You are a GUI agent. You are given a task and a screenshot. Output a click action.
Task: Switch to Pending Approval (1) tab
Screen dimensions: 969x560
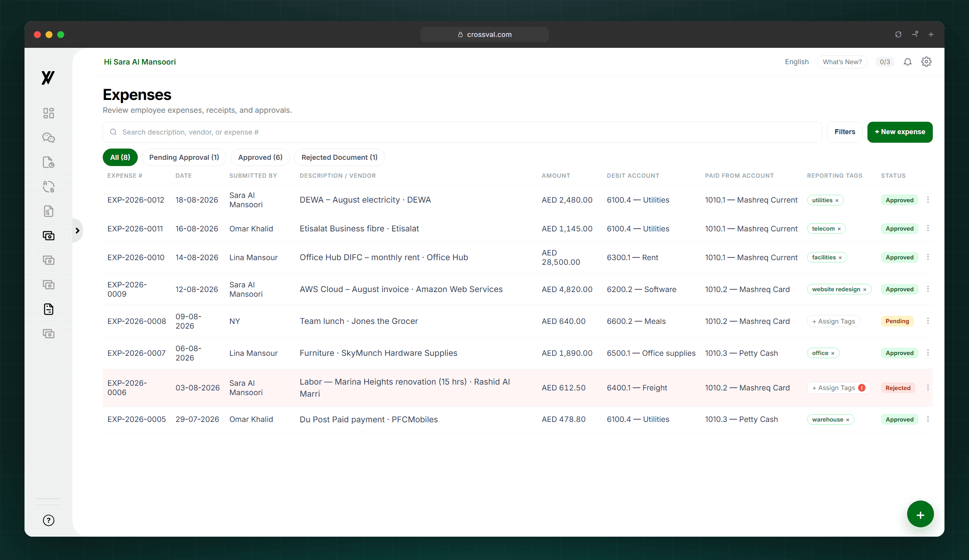click(x=184, y=157)
